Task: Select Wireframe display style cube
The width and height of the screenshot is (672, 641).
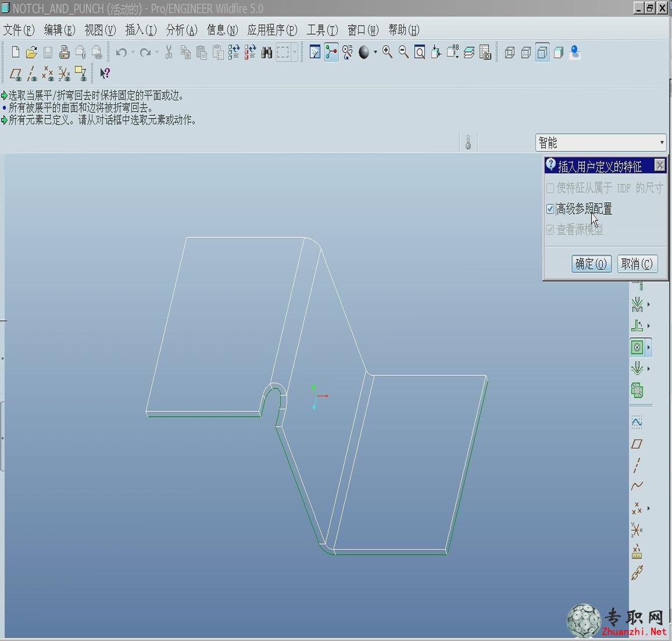Action: tap(510, 52)
